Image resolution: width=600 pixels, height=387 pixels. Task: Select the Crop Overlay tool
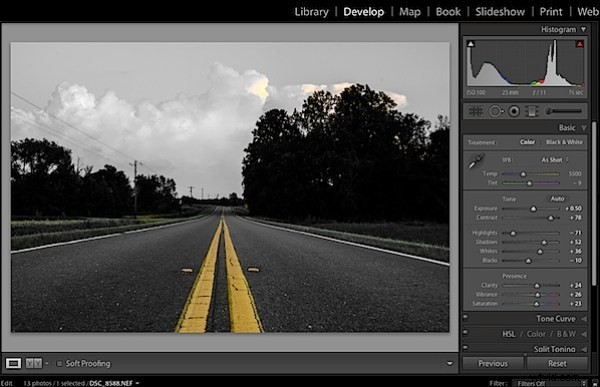tap(476, 111)
